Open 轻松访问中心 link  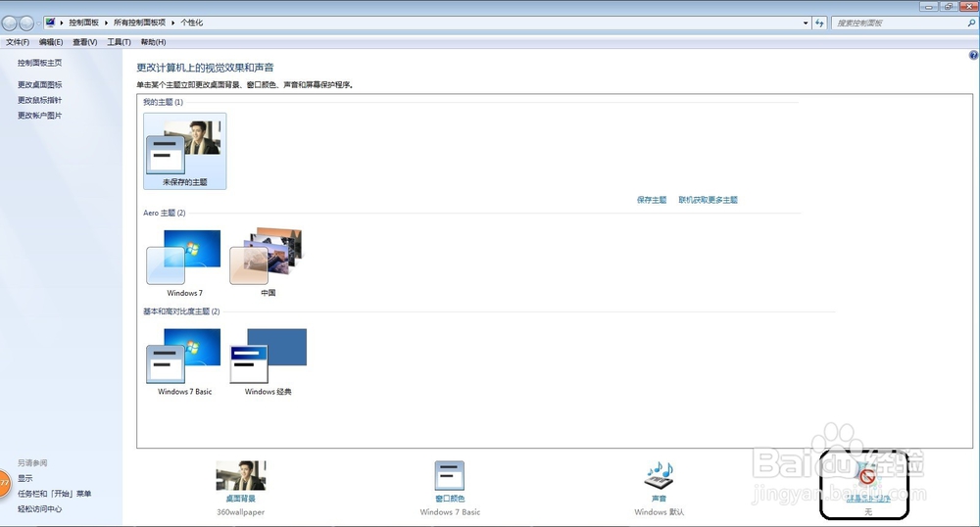pos(39,509)
